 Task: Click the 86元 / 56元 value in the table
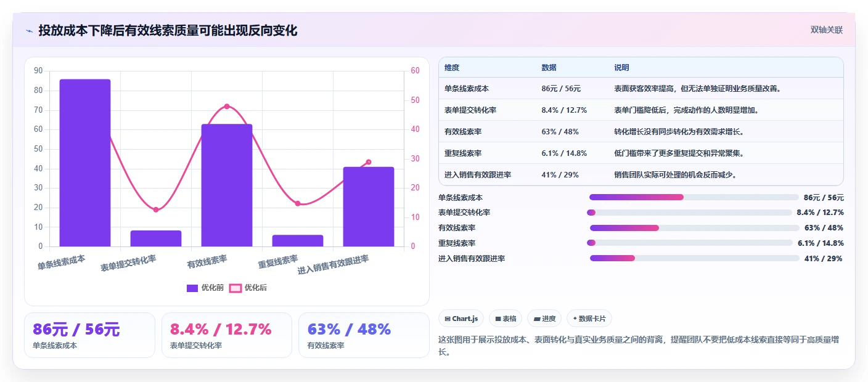(561, 89)
